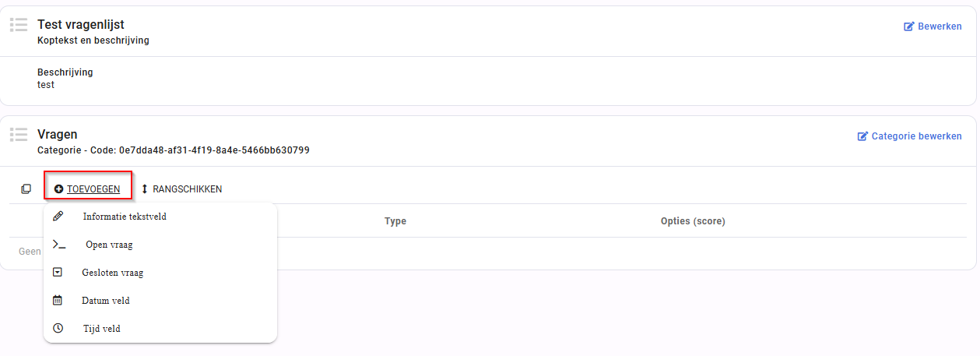Click the sort arrows icon on Rangschikken

[145, 189]
